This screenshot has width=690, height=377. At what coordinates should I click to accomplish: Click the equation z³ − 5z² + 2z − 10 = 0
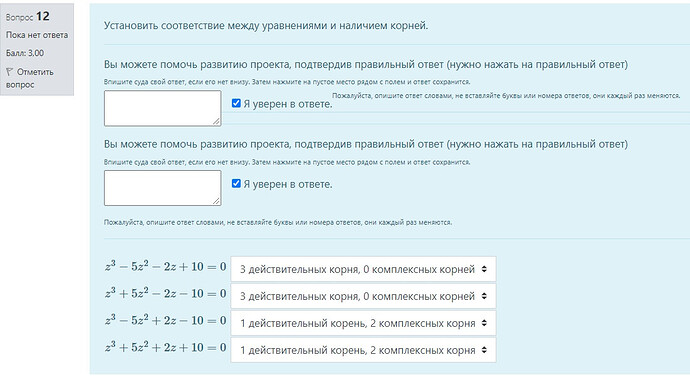[x=165, y=320]
